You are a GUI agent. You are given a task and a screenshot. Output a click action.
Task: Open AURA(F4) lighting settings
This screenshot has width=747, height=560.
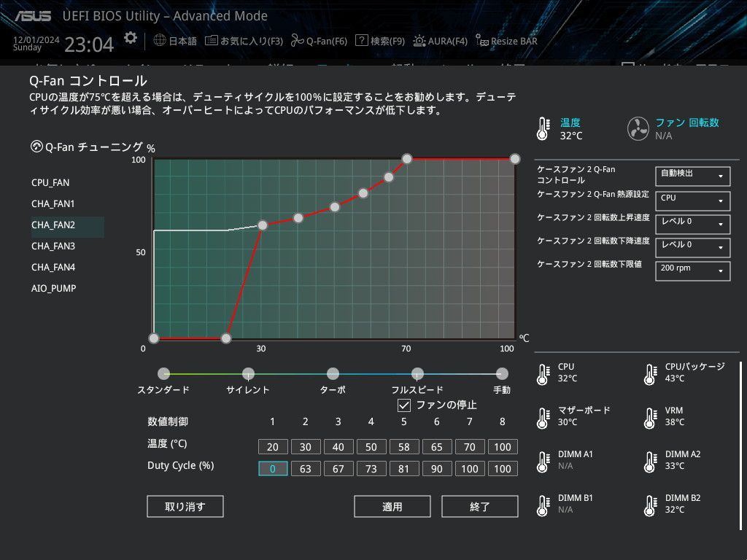[x=440, y=41]
